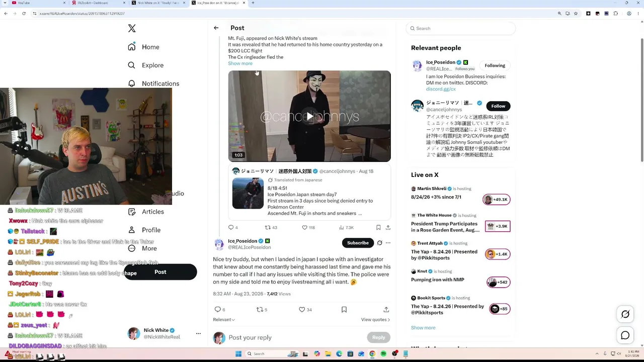Expand the More menu in sidebar

coord(142,248)
